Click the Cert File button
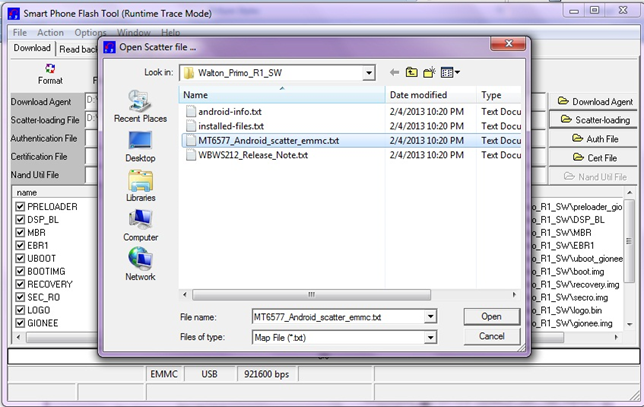Viewport: 644px width, 407px height. coord(595,158)
